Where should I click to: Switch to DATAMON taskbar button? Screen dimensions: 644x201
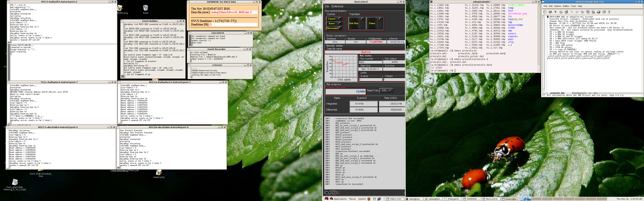click(471, 199)
